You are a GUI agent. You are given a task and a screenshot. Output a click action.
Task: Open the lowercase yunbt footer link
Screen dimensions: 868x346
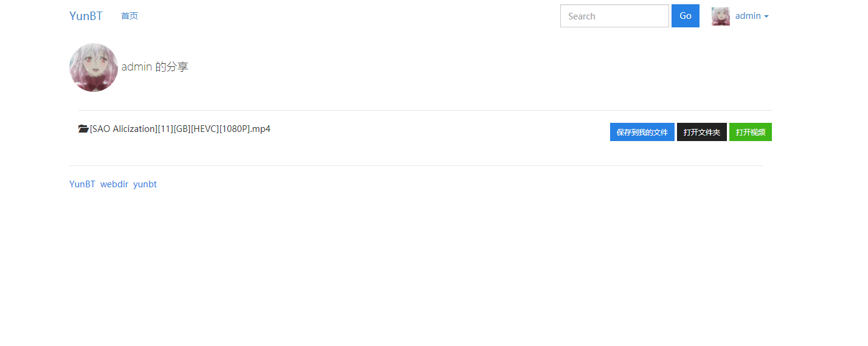tap(145, 184)
